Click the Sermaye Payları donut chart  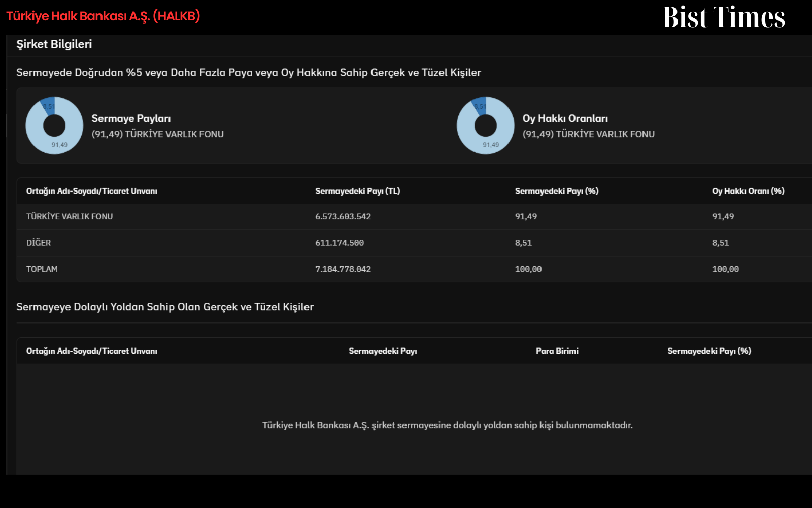coord(54,125)
